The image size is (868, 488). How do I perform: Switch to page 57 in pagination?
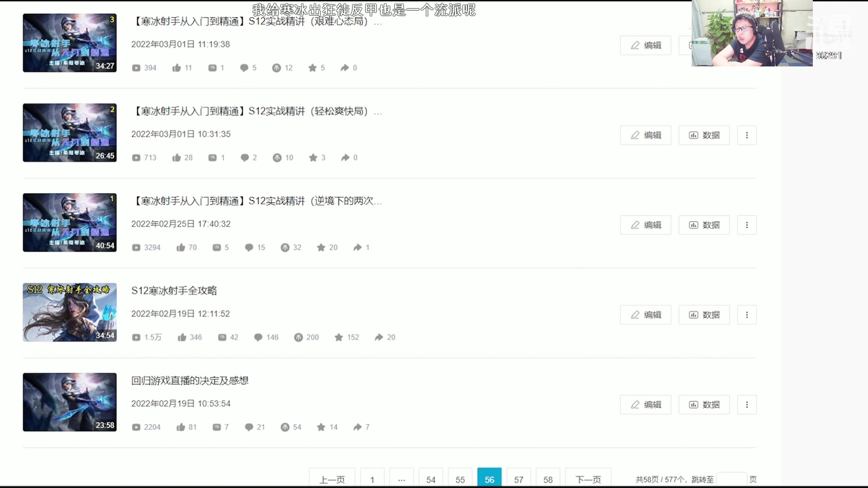click(519, 479)
